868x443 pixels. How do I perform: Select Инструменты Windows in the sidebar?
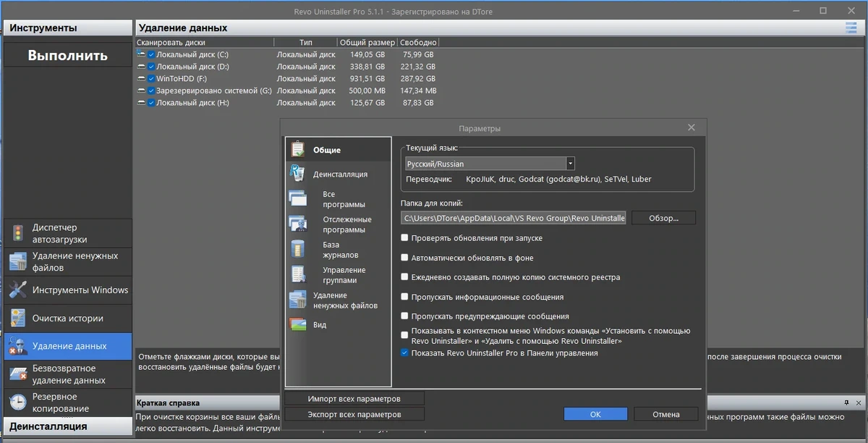[x=68, y=290]
